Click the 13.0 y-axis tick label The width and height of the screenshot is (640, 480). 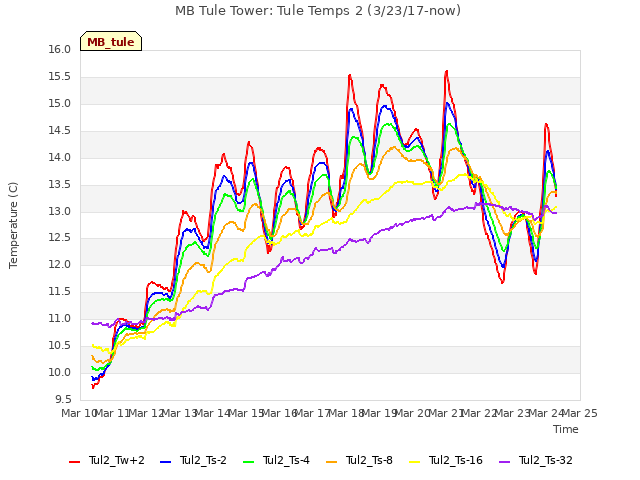[x=60, y=211]
